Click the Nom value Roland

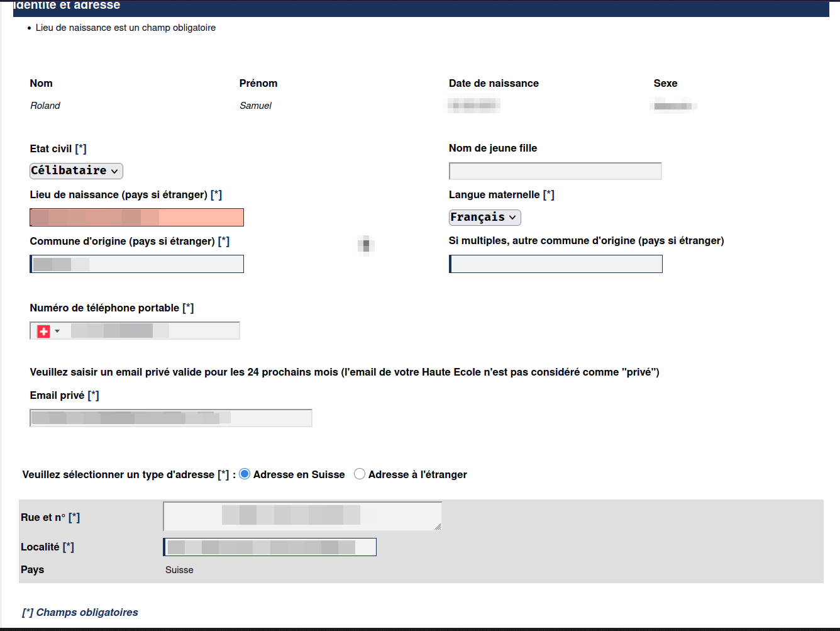(45, 106)
